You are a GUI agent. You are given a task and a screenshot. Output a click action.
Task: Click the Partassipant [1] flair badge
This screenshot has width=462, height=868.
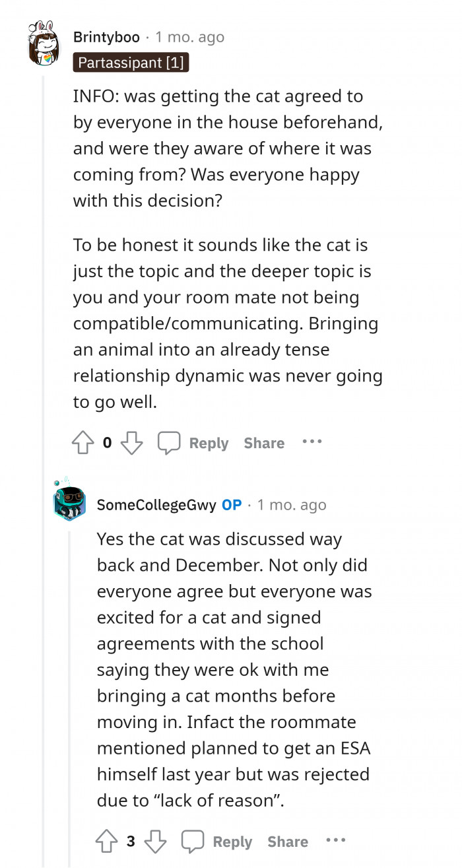tap(131, 63)
